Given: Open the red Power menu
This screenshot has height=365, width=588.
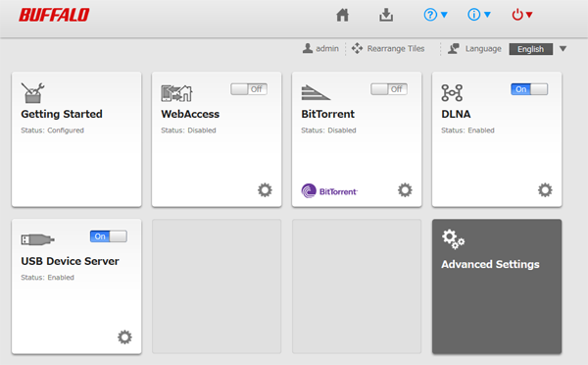Looking at the screenshot, I should click(x=522, y=15).
